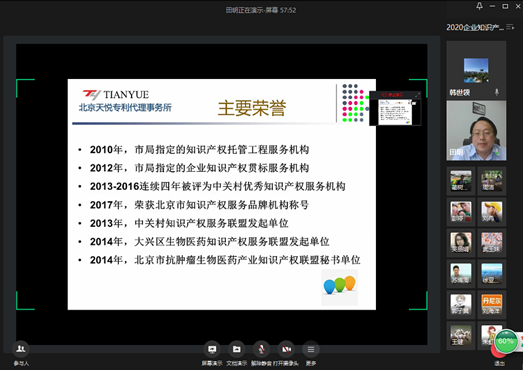Click the 2020企业知识产 meeting title

[475, 27]
